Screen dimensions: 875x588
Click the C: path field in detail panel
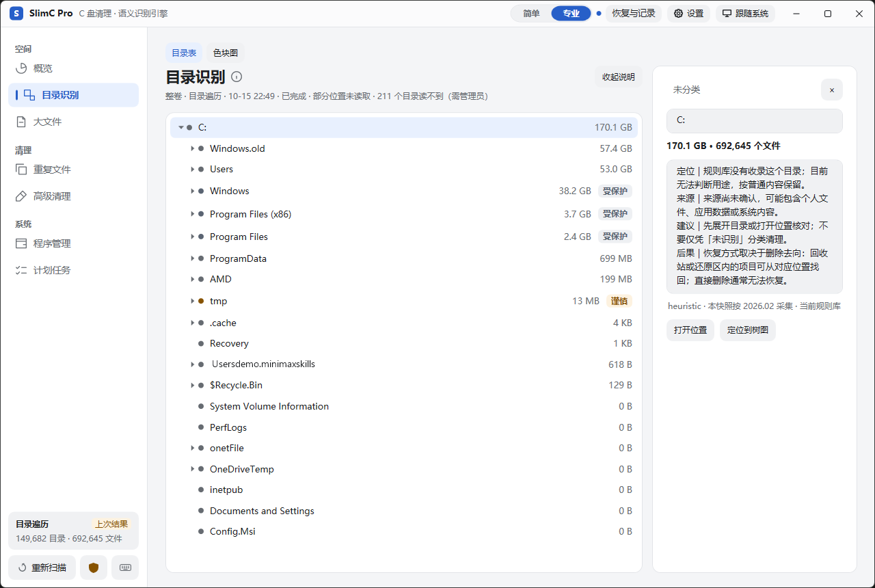(755, 120)
